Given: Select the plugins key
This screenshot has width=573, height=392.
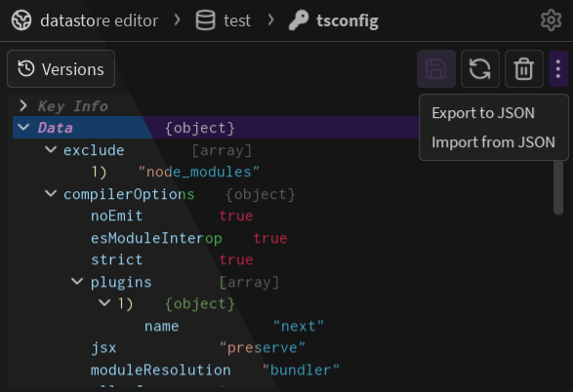Looking at the screenshot, I should click(x=121, y=282).
